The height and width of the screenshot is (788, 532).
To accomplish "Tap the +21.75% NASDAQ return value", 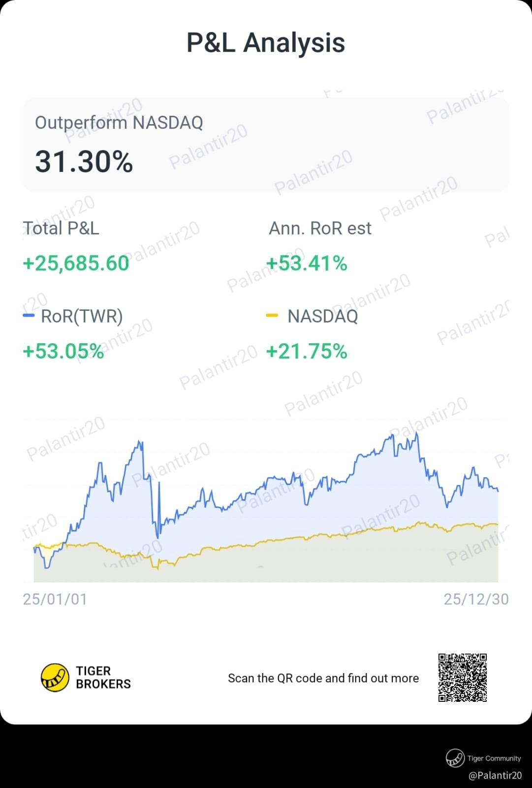I will coord(307,351).
